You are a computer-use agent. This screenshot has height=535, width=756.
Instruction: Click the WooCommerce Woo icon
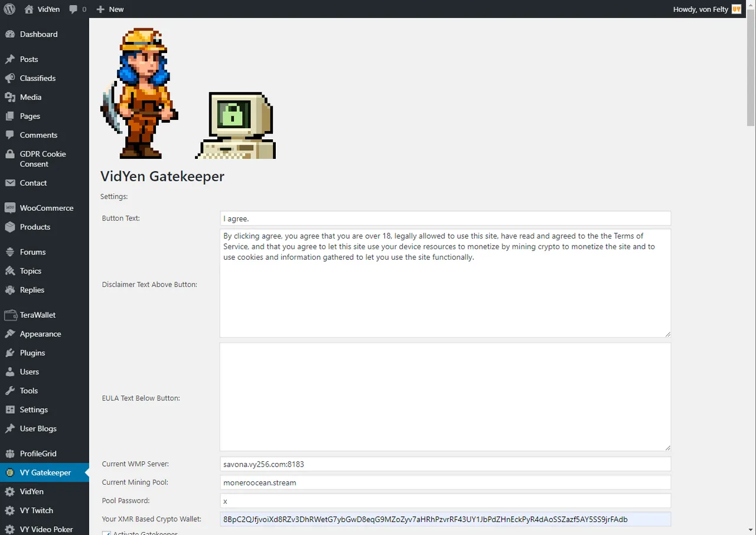(x=9, y=208)
